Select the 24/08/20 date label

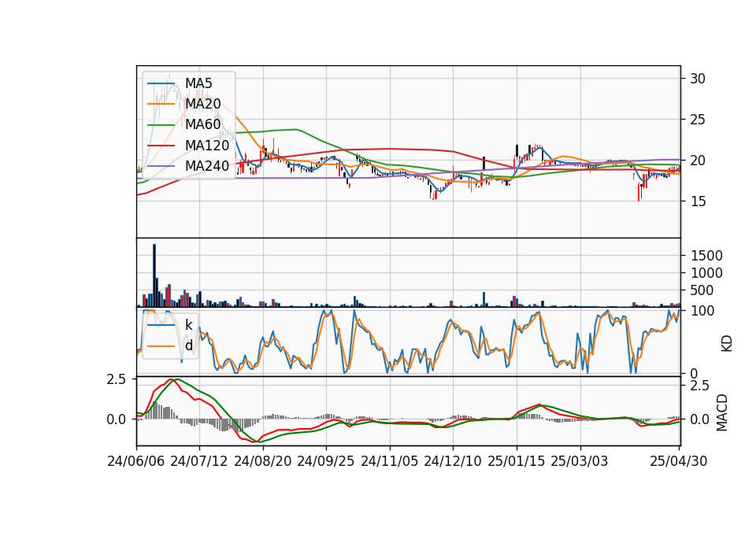[x=263, y=461]
